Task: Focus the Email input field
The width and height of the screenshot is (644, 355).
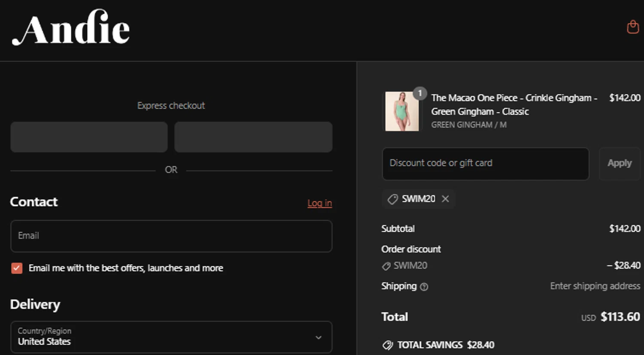Action: pyautogui.click(x=171, y=236)
